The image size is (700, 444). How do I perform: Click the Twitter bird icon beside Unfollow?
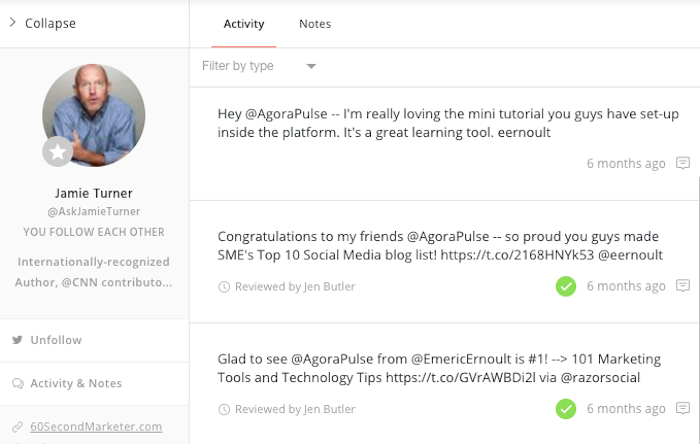coord(17,340)
